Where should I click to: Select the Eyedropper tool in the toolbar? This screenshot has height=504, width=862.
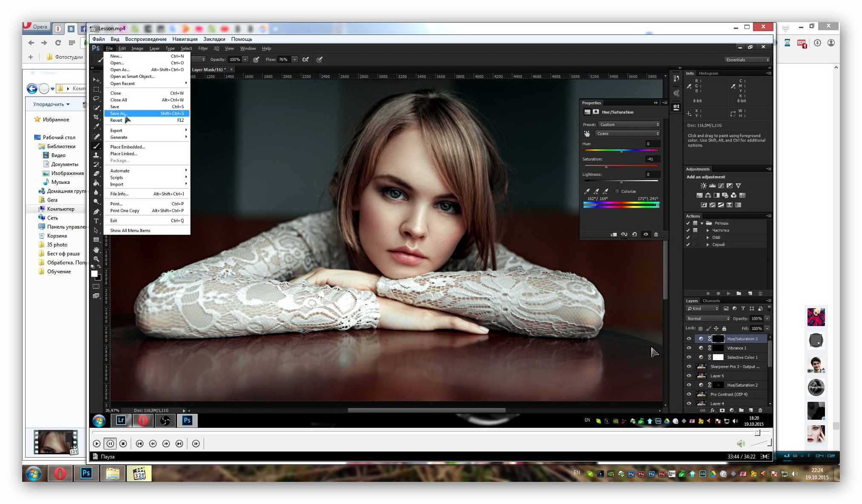(96, 126)
